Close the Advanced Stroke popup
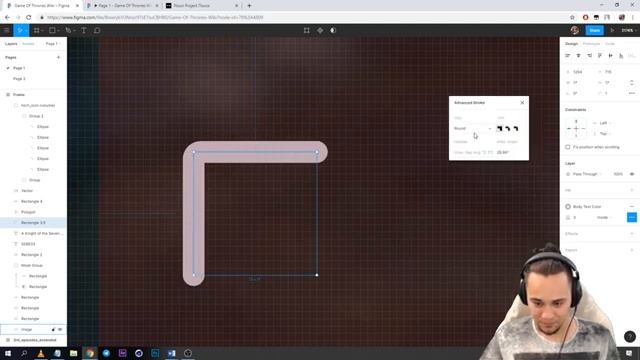Screen dimensions: 640x360 (522, 103)
